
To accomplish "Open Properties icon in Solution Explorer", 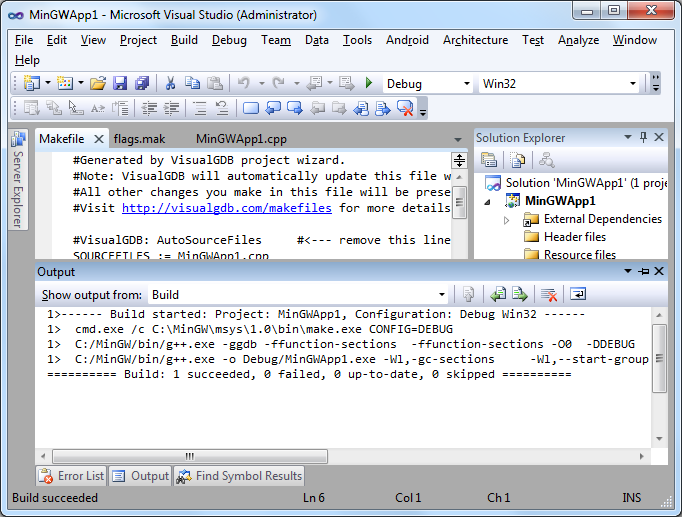I will tap(489, 160).
